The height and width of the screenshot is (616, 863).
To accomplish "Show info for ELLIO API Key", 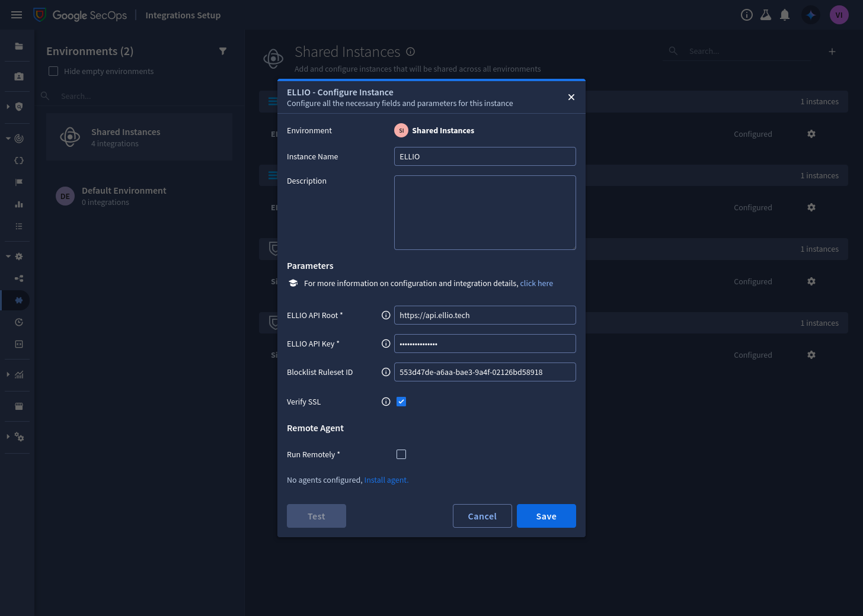I will [386, 344].
